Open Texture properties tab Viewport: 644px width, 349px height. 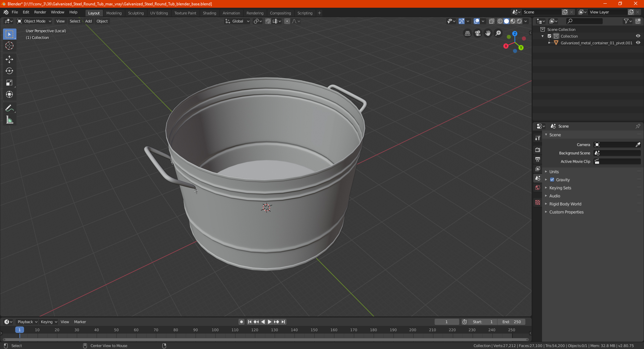538,202
